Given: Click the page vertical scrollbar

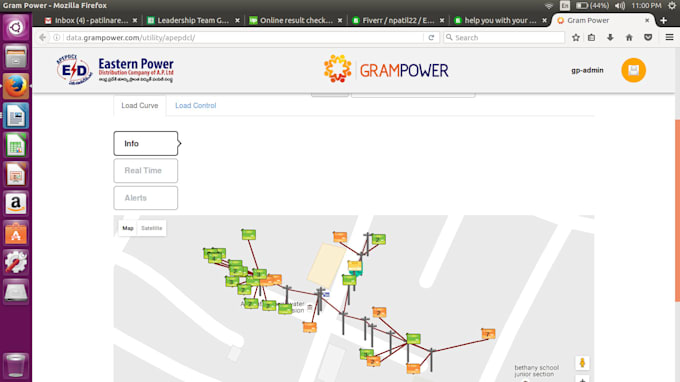Looking at the screenshot, I should click(677, 210).
